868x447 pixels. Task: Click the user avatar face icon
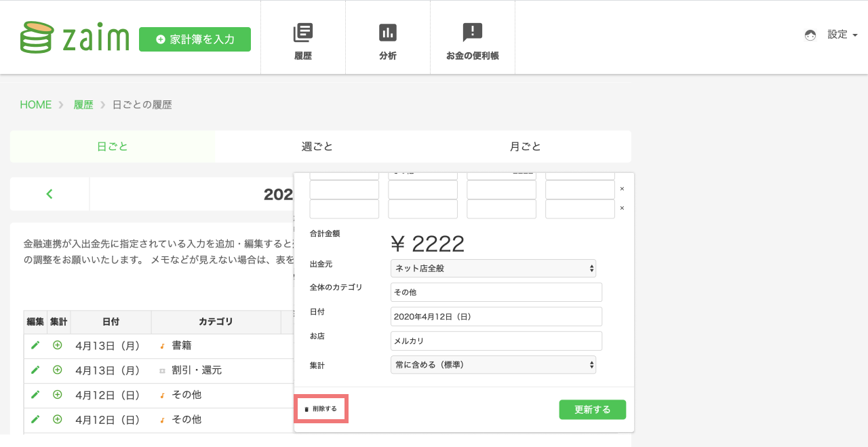[x=810, y=35]
